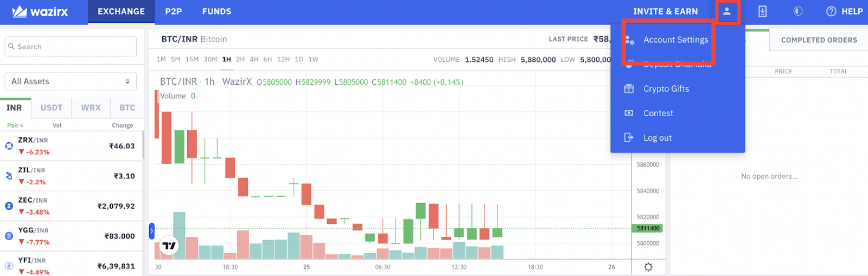Click the TradingView logo on chart

169,246
